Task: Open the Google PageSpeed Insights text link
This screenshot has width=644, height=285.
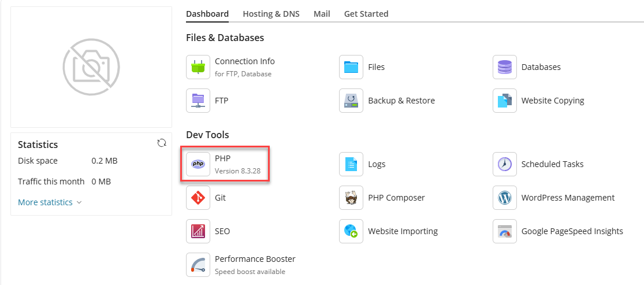Action: [572, 231]
